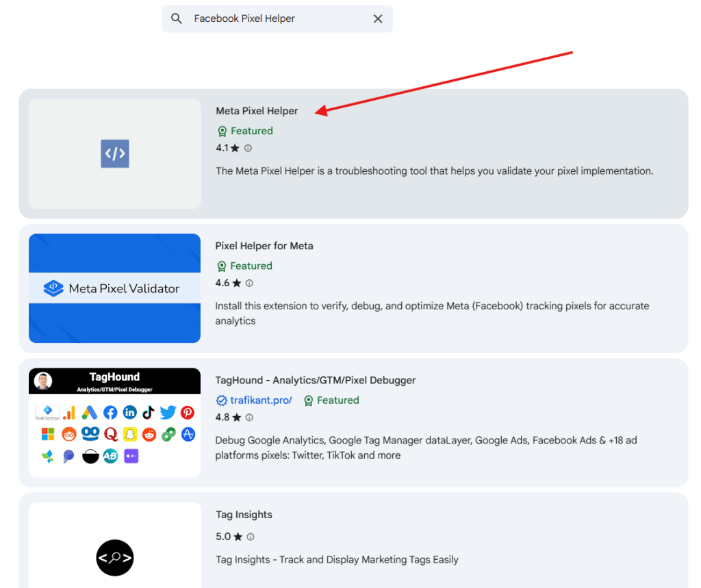Open the Pixel Helper for Meta title
701x588 pixels.
click(x=264, y=246)
